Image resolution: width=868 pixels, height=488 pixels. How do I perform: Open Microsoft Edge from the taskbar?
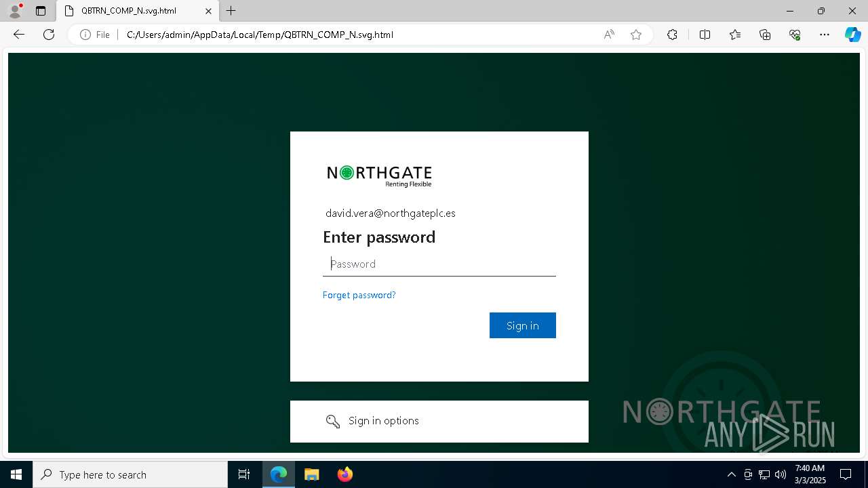click(279, 474)
